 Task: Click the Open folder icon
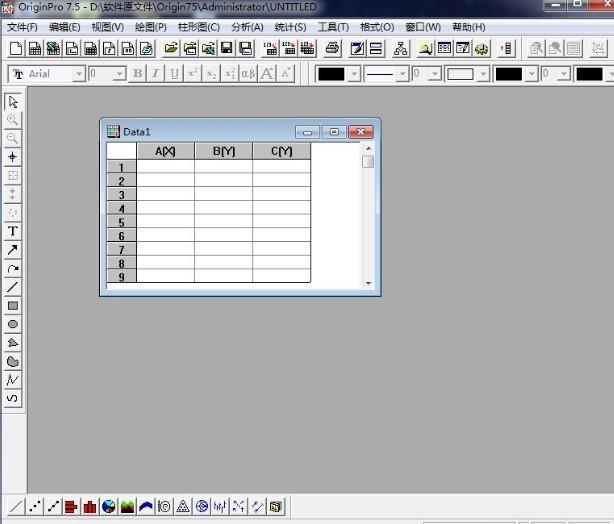[x=171, y=49]
